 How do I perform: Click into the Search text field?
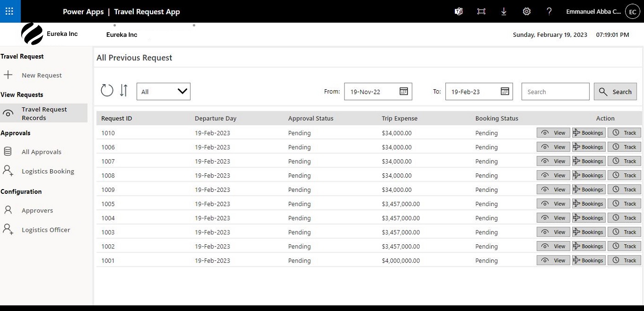click(x=555, y=92)
